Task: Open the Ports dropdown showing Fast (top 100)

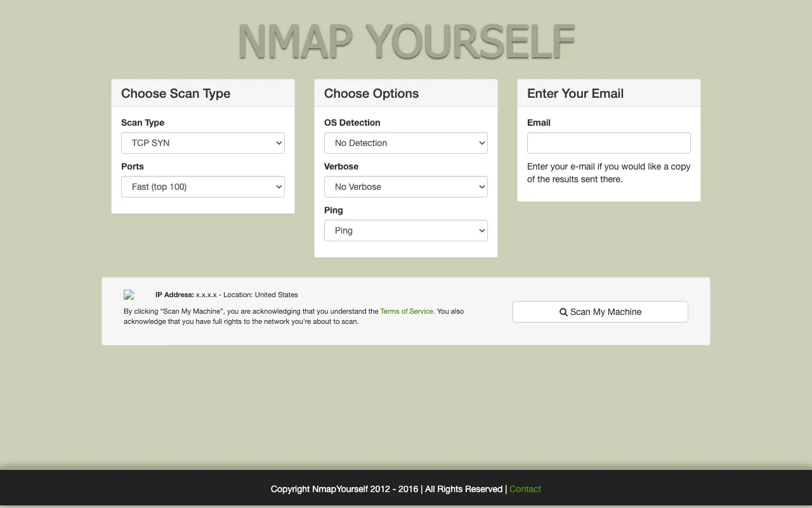Action: click(203, 187)
